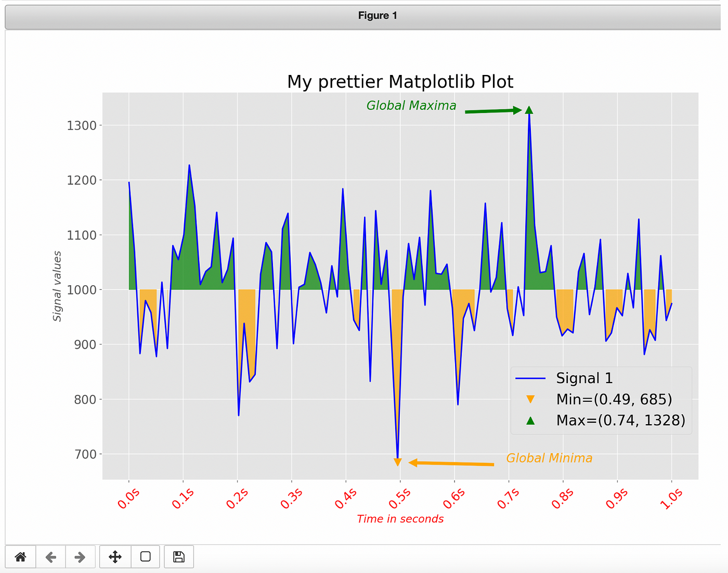
Task: Click the 'Signal values' y-axis label
Action: [57, 286]
